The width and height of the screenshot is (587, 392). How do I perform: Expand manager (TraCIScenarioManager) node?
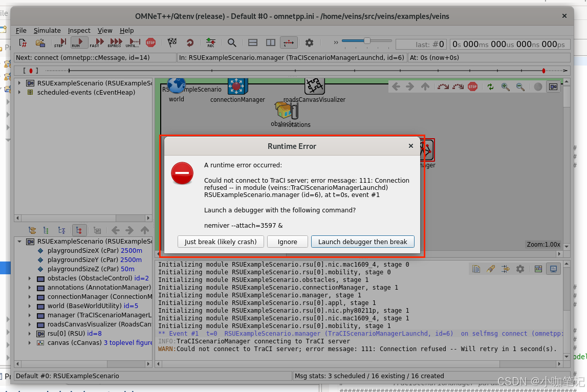(30, 315)
